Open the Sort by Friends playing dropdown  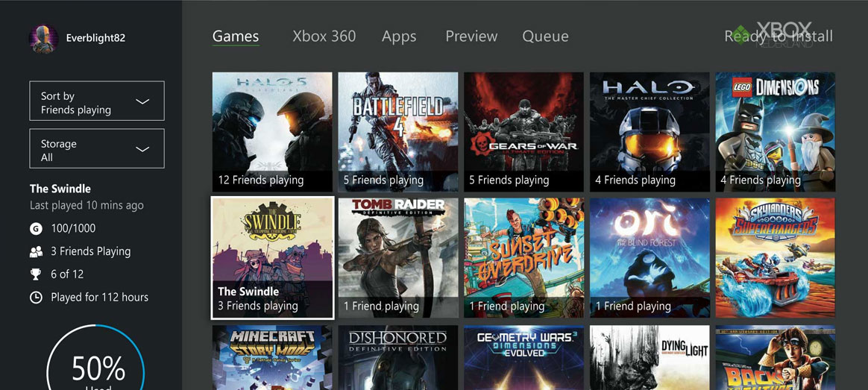pos(97,101)
